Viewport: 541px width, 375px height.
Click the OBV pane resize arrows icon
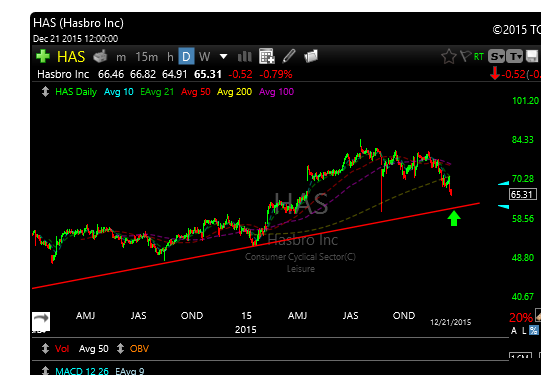point(120,348)
